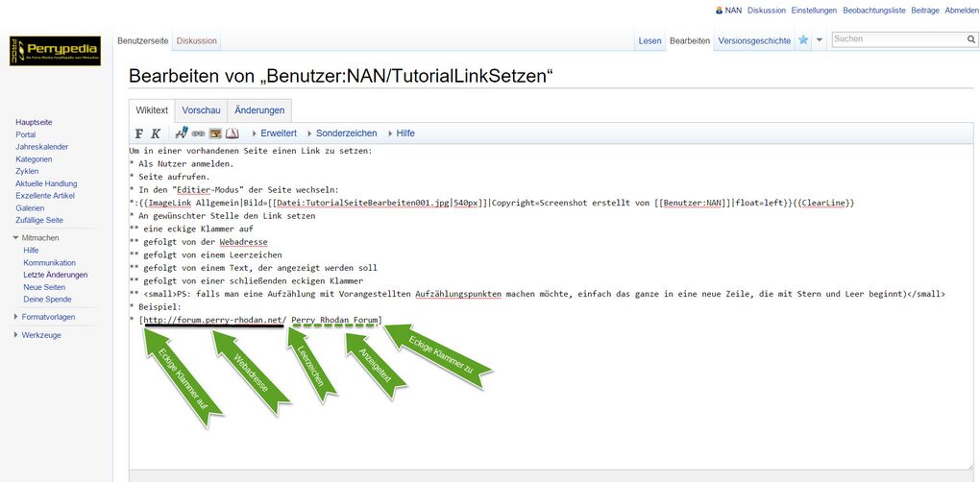Open Letzte Änderungen
980x482 pixels.
point(56,275)
